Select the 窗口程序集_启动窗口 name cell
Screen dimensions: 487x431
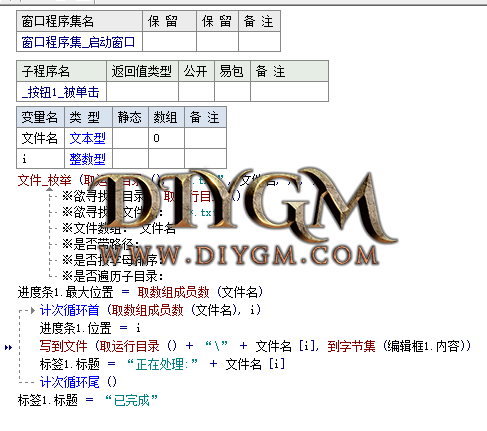[x=79, y=42]
